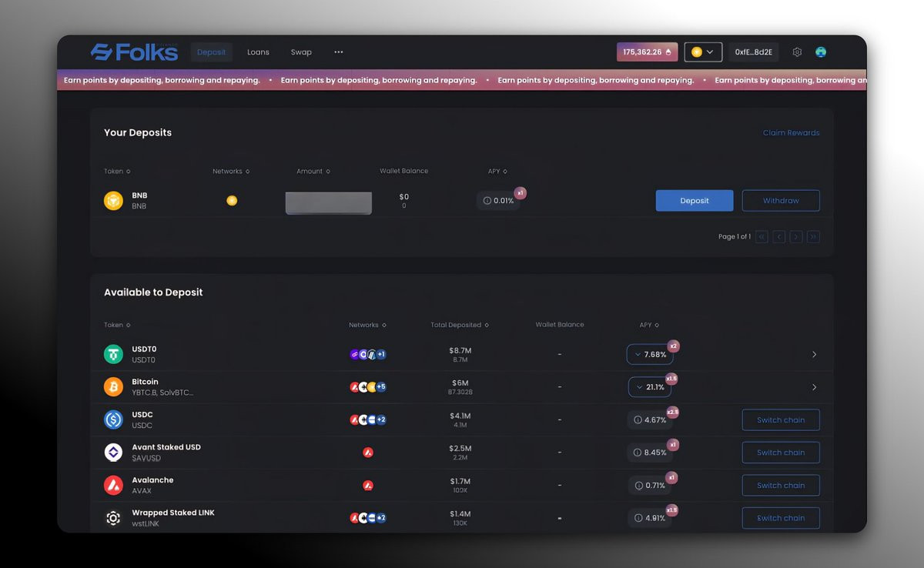Click the Avant Staked USD token icon
The height and width of the screenshot is (568, 924).
(x=113, y=453)
